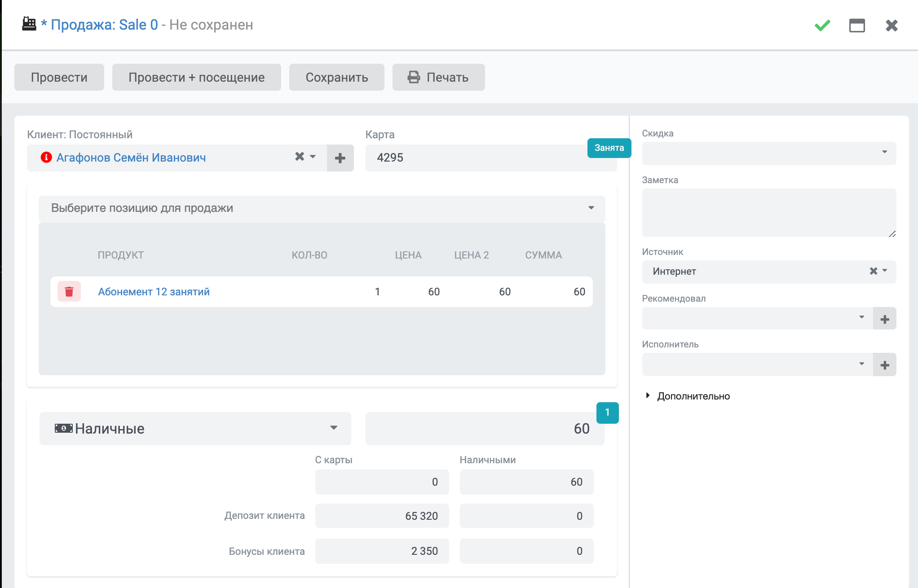Click the red info icon beside client name
918x588 pixels.
(x=46, y=157)
